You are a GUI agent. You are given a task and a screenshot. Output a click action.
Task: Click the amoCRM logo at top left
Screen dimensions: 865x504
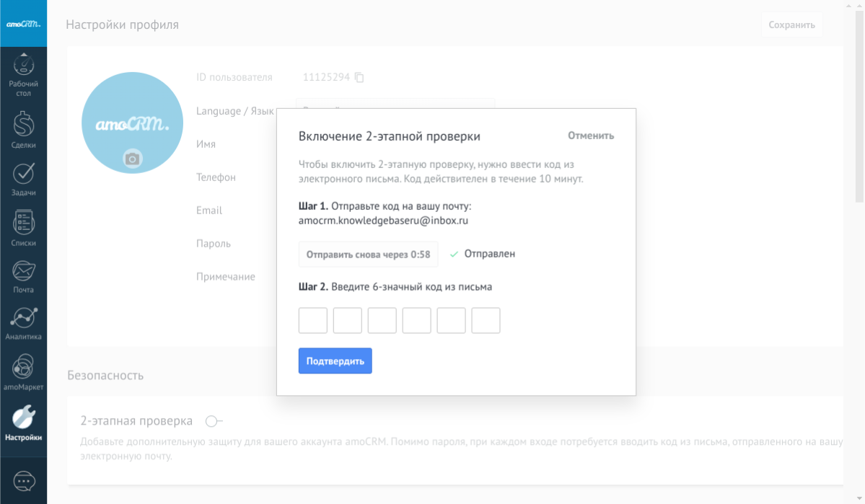click(x=23, y=24)
